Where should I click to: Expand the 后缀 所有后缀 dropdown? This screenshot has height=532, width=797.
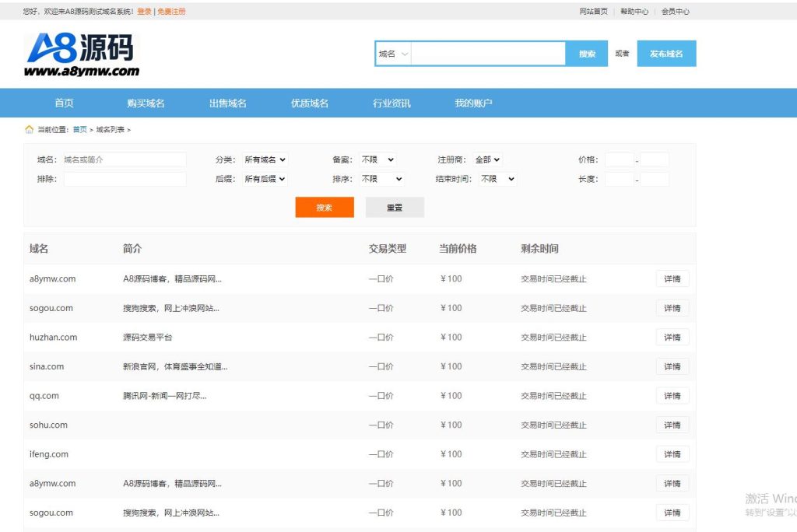point(265,179)
